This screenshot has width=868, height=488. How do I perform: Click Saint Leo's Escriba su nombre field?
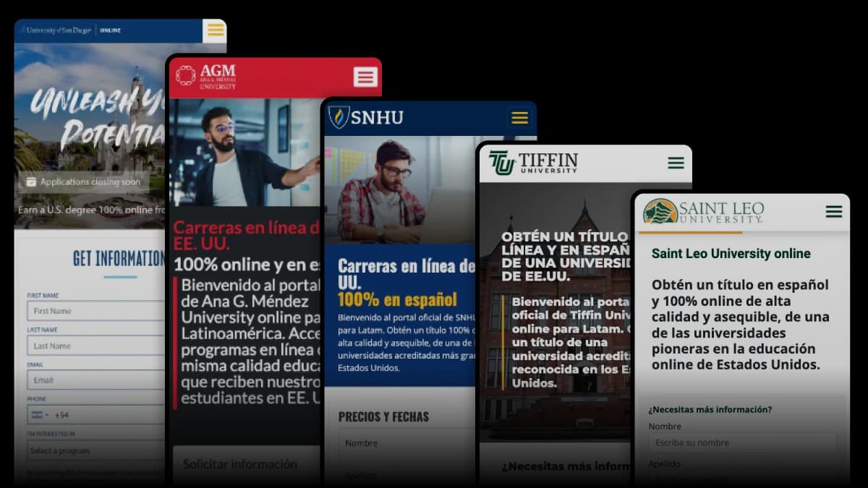pyautogui.click(x=742, y=442)
